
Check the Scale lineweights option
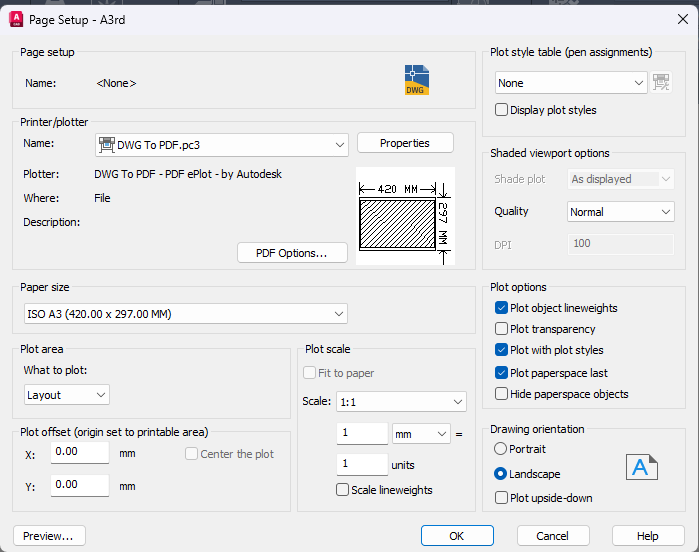coord(343,490)
